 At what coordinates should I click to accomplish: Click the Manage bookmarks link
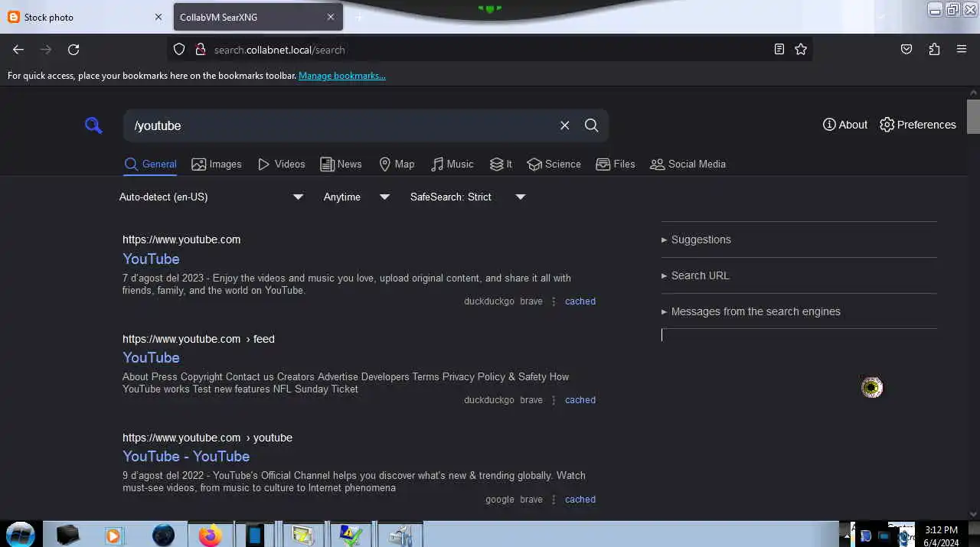click(x=342, y=76)
